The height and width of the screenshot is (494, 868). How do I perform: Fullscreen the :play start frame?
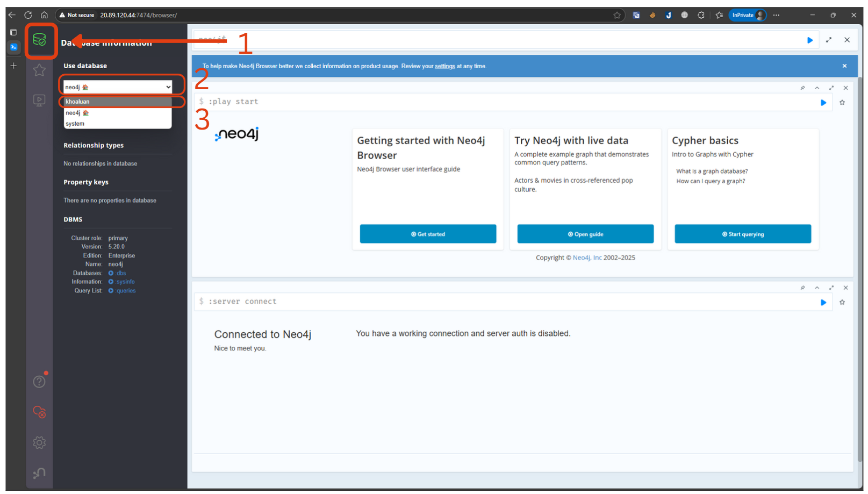point(831,88)
